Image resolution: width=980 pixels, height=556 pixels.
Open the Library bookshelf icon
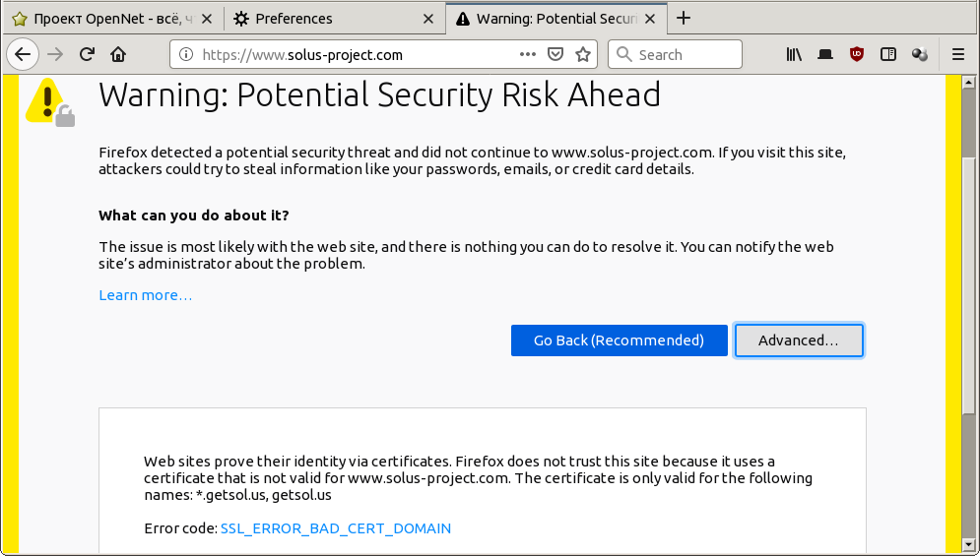pyautogui.click(x=794, y=55)
